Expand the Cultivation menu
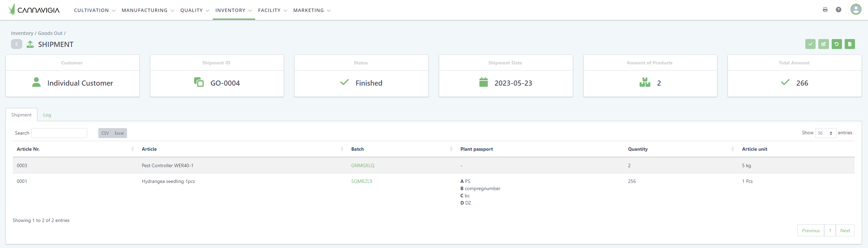 point(95,10)
